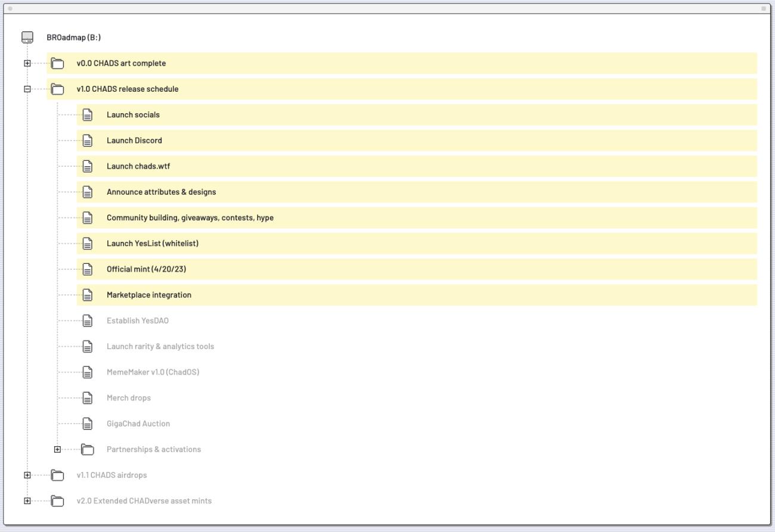
Task: Select the file icon for Official mint (4/20/23)
Action: tap(88, 269)
